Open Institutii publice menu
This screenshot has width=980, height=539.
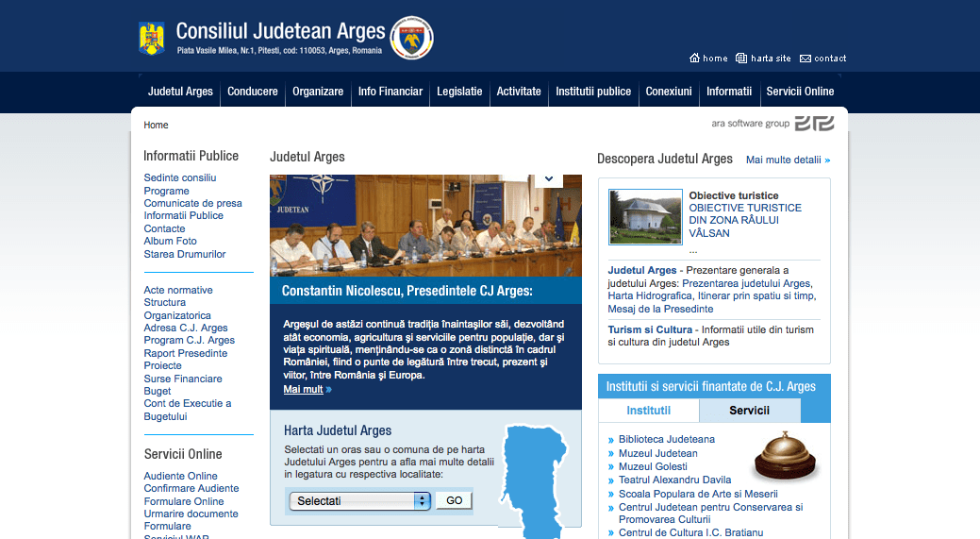[x=593, y=92]
